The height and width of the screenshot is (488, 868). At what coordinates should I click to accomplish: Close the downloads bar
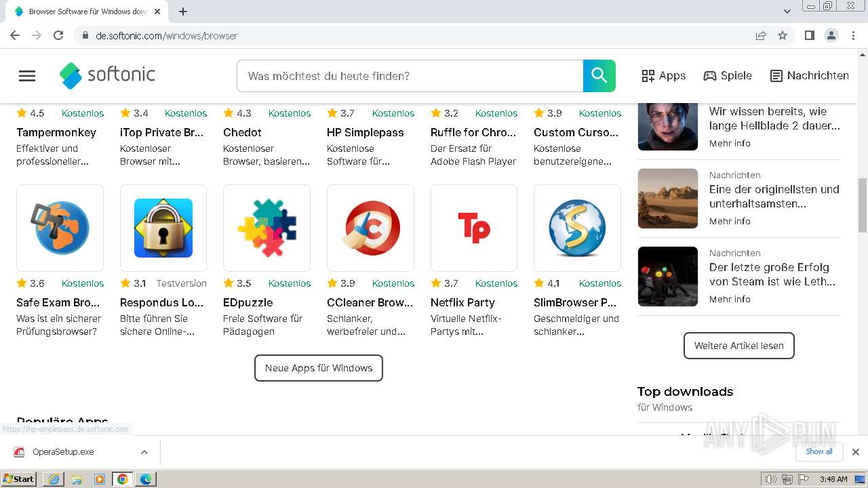(856, 452)
